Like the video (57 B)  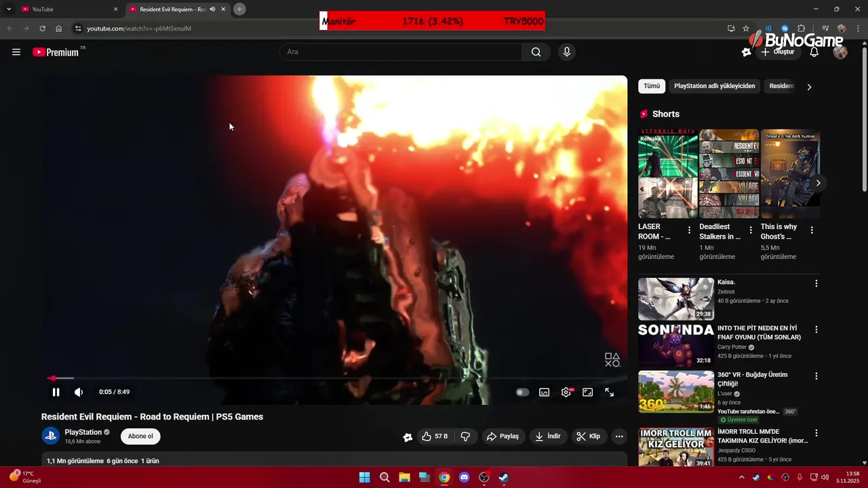tap(434, 436)
